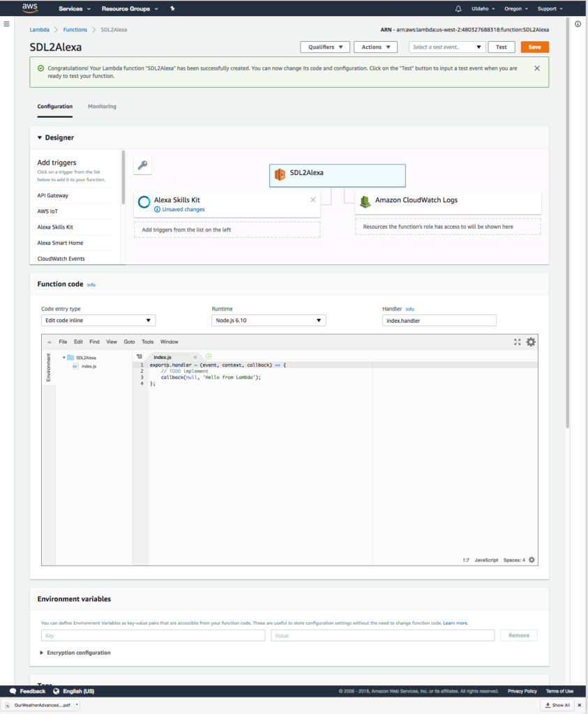Open the Code entry type dropdown
The width and height of the screenshot is (588, 714).
[98, 321]
